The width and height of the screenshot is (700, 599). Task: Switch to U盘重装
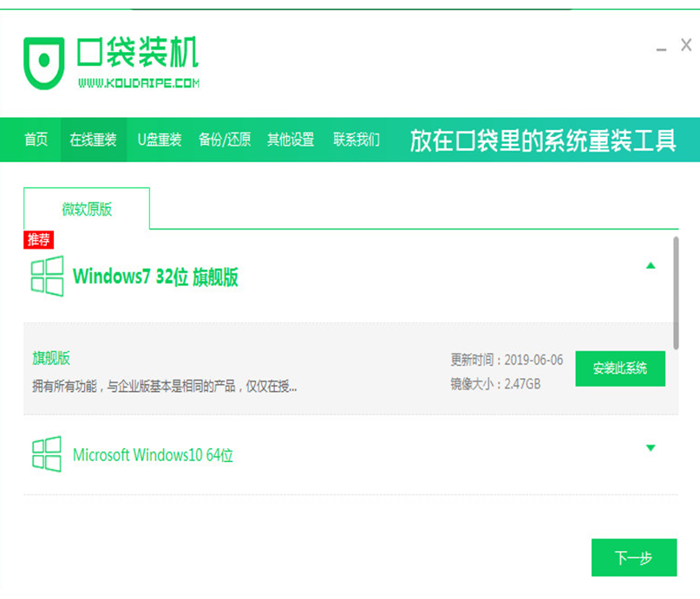pyautogui.click(x=159, y=140)
